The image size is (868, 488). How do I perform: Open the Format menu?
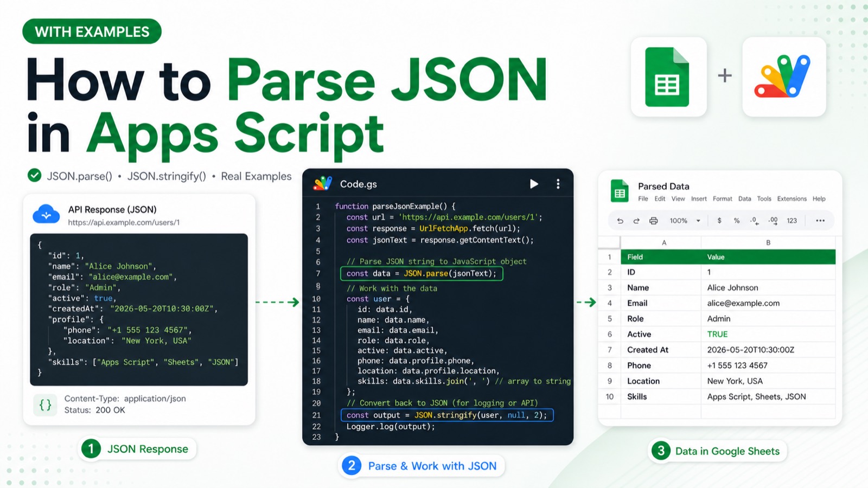pyautogui.click(x=722, y=199)
